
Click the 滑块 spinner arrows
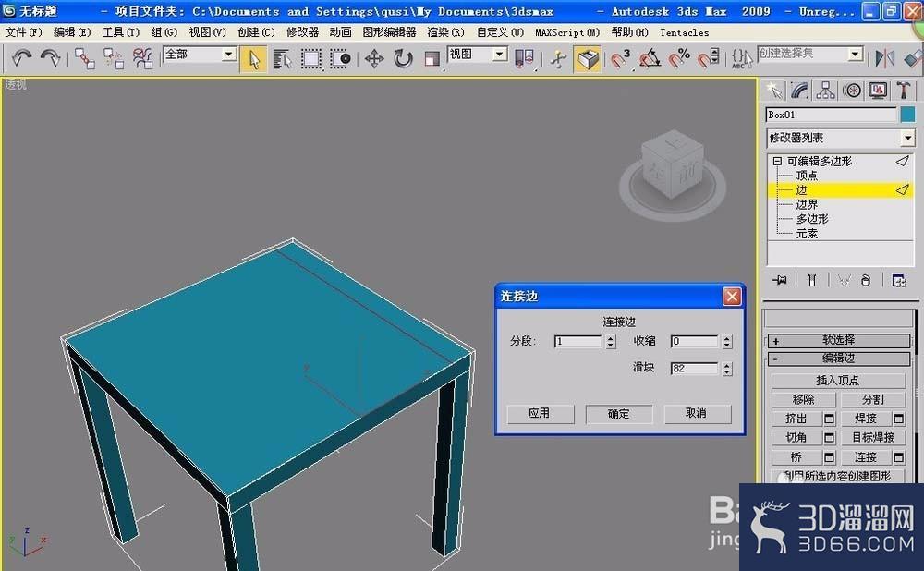(x=727, y=369)
